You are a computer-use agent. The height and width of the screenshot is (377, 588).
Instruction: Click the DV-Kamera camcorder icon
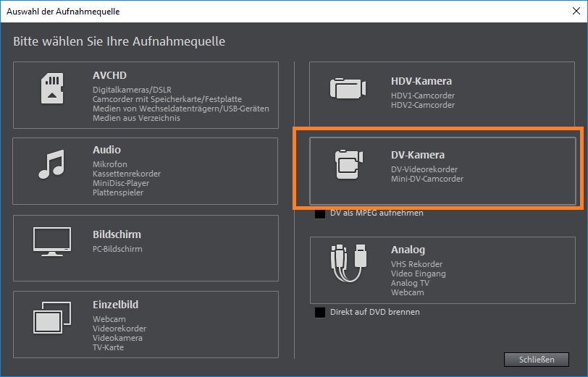pyautogui.click(x=349, y=164)
